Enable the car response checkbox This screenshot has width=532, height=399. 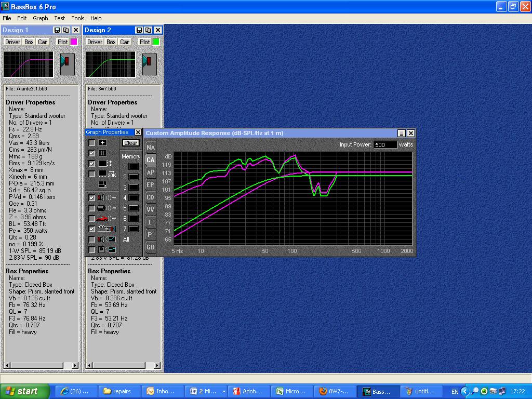pos(91,219)
